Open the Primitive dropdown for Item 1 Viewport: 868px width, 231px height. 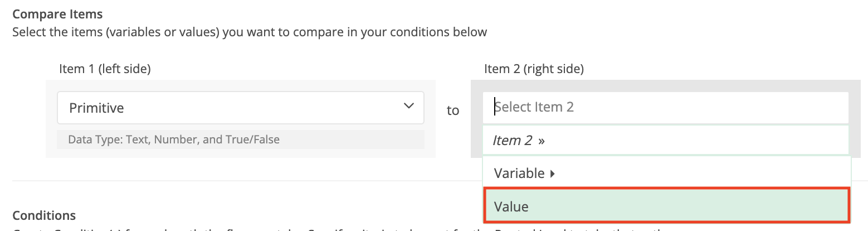(240, 108)
